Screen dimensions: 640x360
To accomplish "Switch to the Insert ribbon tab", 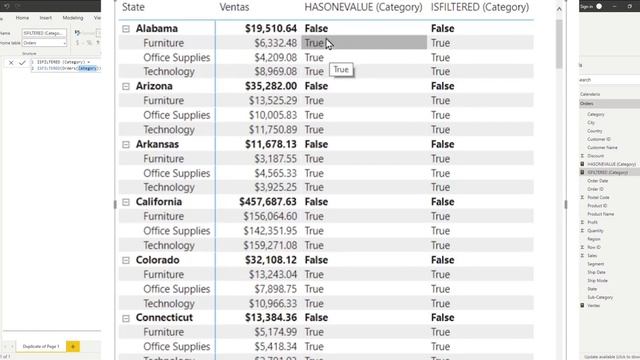I will tap(46, 18).
